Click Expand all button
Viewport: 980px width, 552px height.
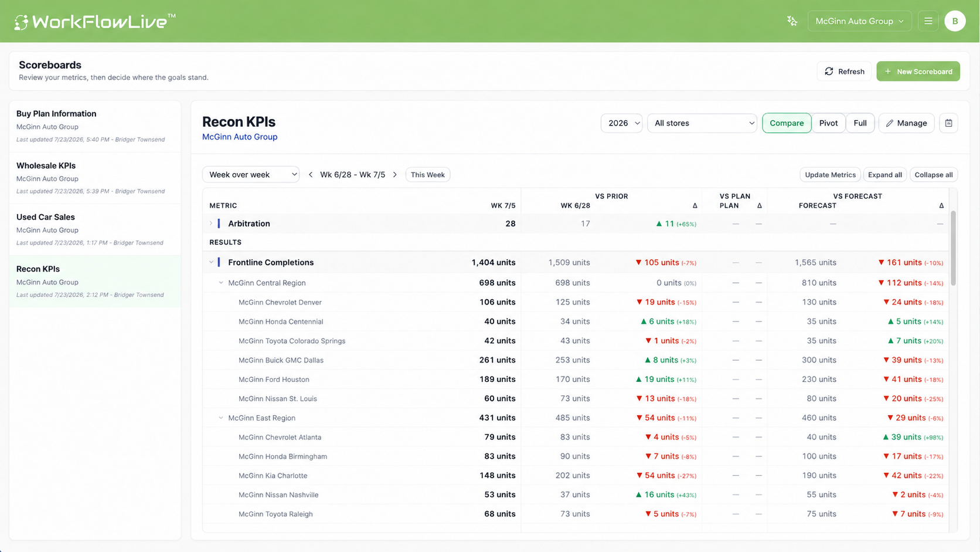click(884, 175)
